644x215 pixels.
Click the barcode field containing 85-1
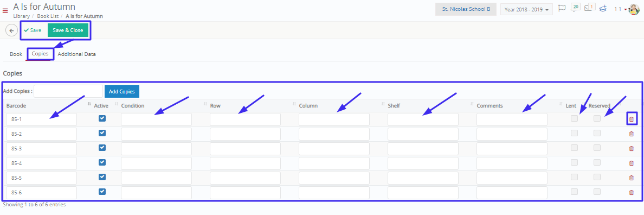point(42,119)
